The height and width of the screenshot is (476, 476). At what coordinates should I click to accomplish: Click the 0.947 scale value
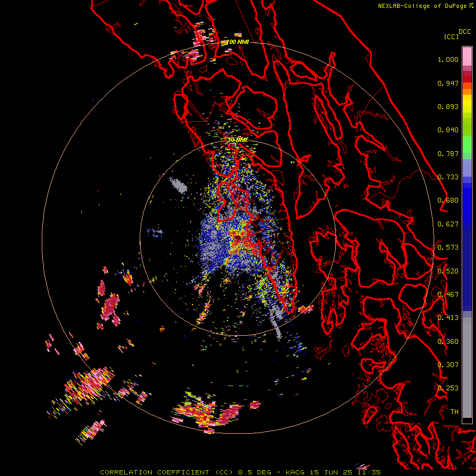[x=448, y=83]
